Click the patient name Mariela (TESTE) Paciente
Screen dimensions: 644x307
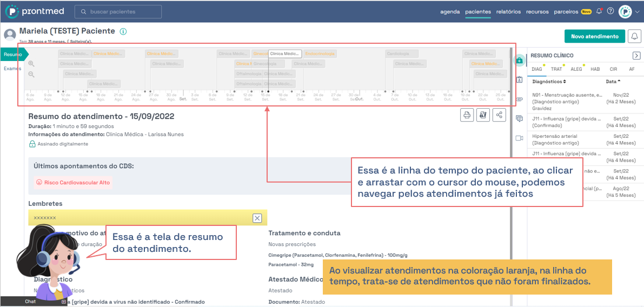point(67,31)
